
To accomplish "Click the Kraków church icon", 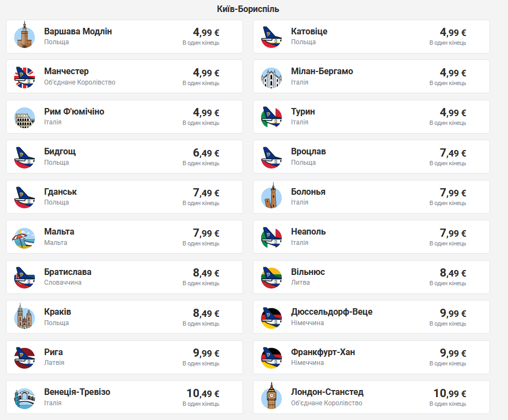I will (x=25, y=317).
